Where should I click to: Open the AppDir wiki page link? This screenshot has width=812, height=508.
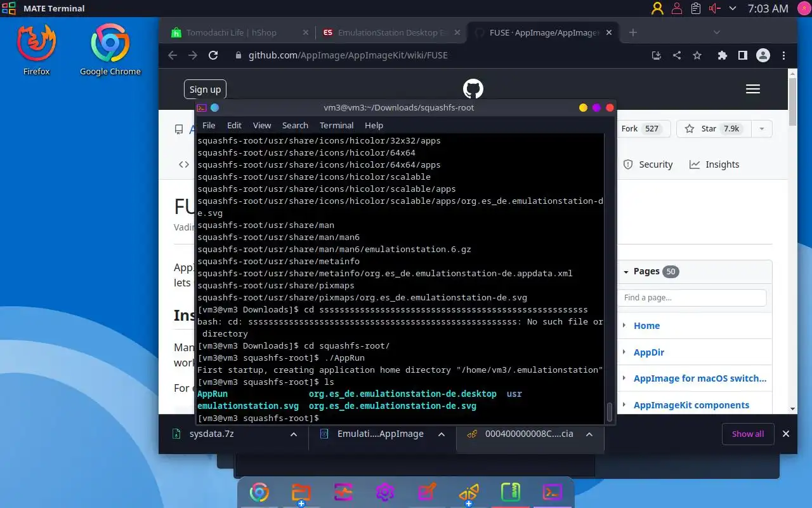tap(648, 352)
